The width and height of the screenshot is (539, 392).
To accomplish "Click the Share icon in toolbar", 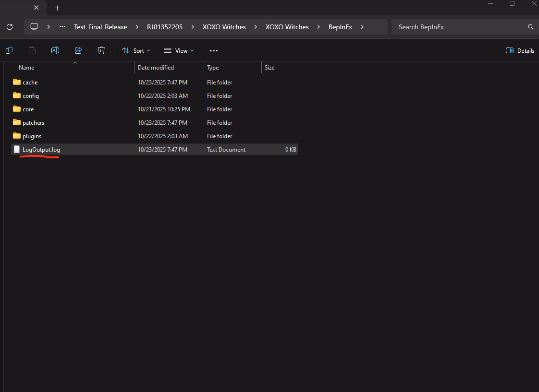I will coord(78,50).
